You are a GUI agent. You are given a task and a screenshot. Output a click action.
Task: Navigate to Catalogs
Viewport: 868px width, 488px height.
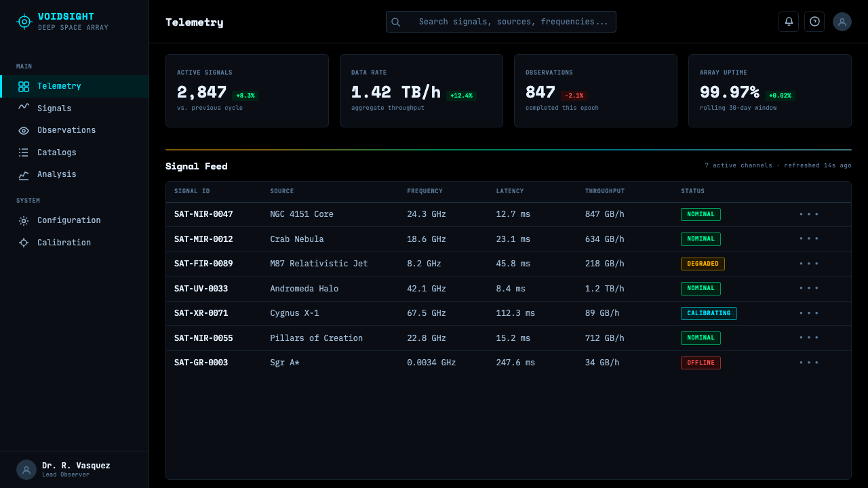coord(75,152)
